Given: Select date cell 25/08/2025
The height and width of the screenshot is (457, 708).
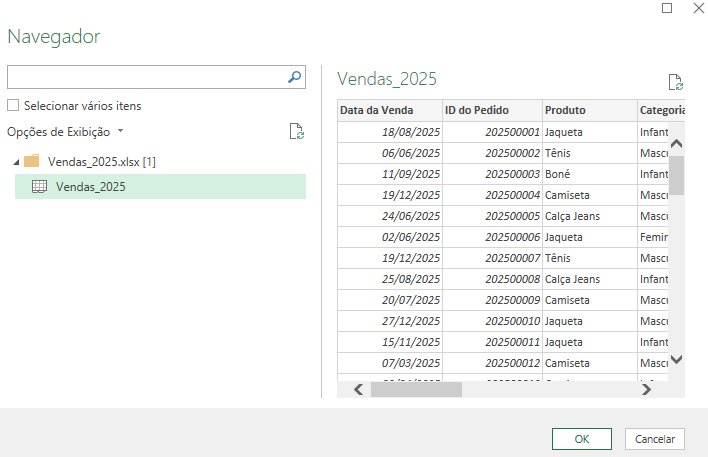Looking at the screenshot, I should (x=390, y=279).
